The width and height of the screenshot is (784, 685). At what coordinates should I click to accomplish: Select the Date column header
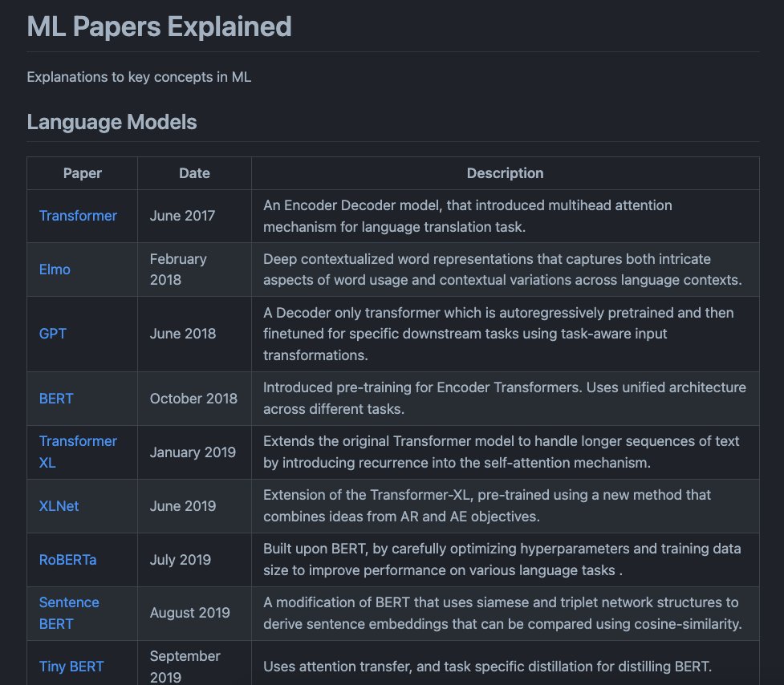[x=194, y=173]
